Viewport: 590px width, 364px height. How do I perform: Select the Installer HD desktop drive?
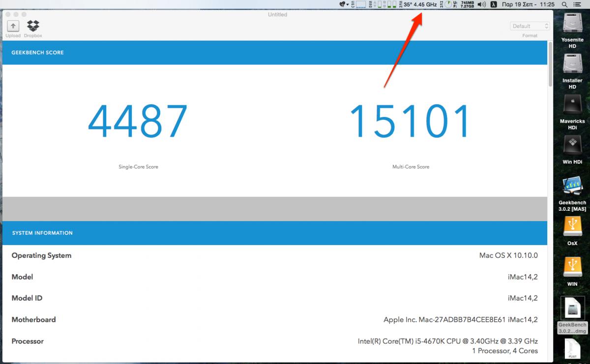point(572,65)
